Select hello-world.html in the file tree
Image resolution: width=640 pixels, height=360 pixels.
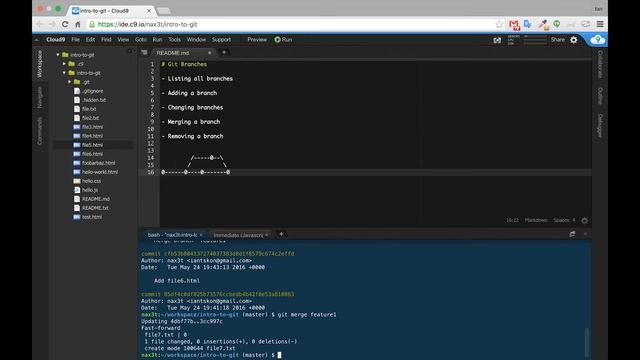tap(100, 172)
